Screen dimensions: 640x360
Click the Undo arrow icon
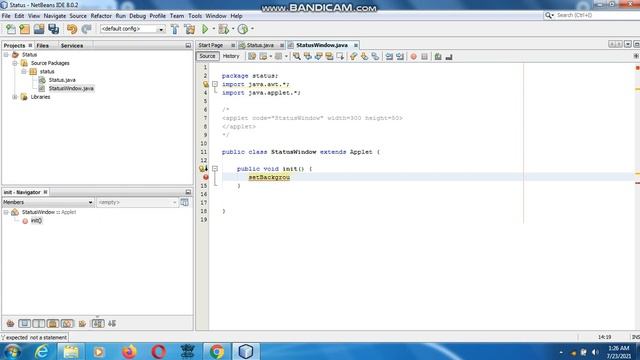(x=72, y=29)
